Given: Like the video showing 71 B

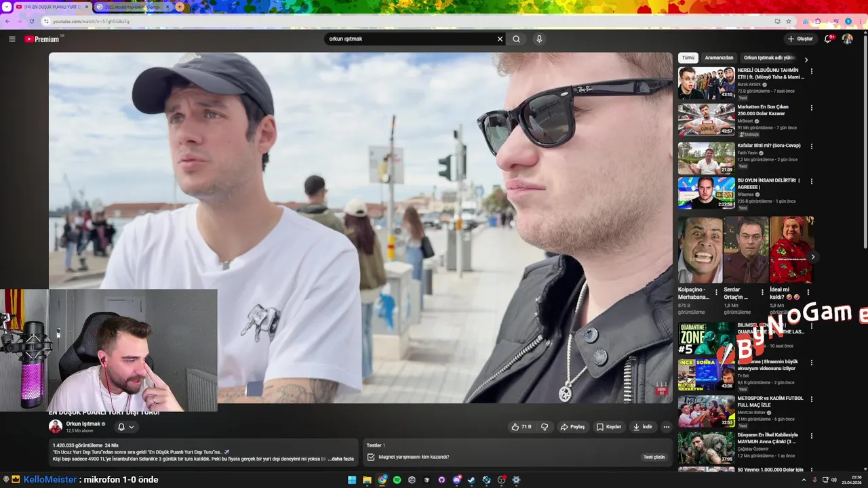Looking at the screenshot, I should coord(521,427).
